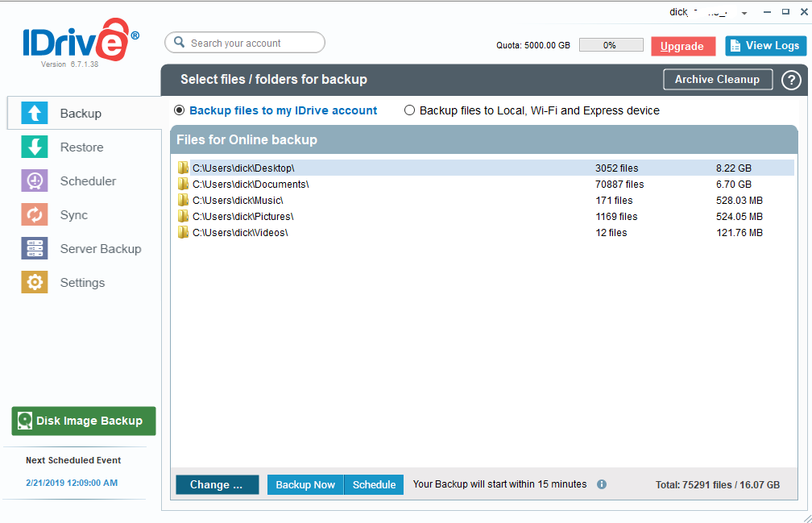Click the Server Backup rack icon
The image size is (812, 523).
click(x=35, y=248)
